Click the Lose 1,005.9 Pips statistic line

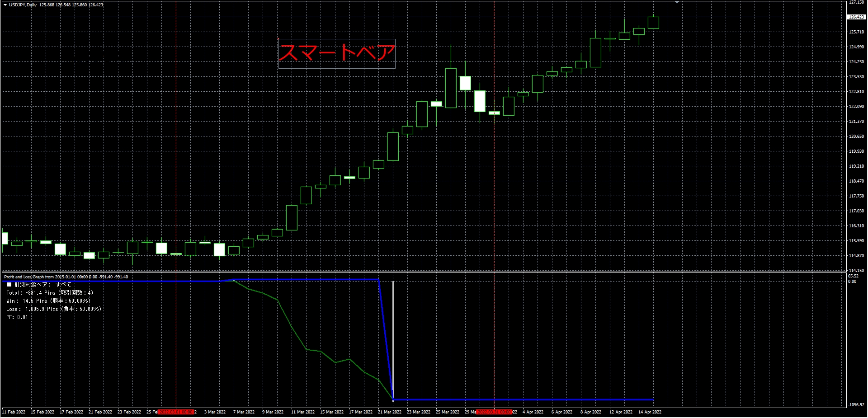[x=54, y=309]
